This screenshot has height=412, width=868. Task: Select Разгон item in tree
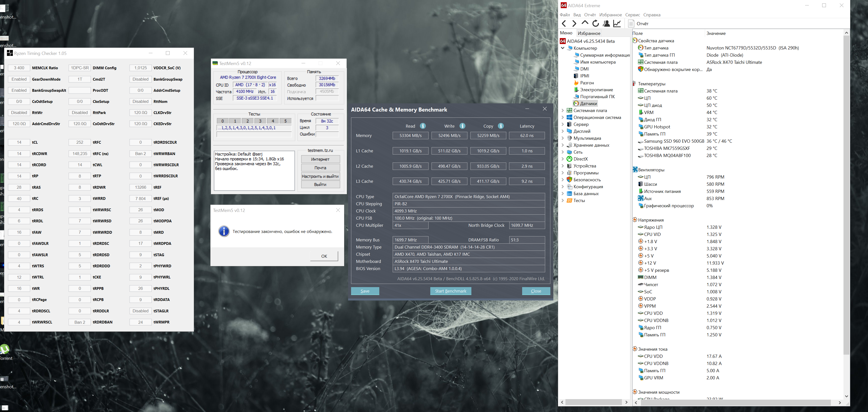click(587, 83)
